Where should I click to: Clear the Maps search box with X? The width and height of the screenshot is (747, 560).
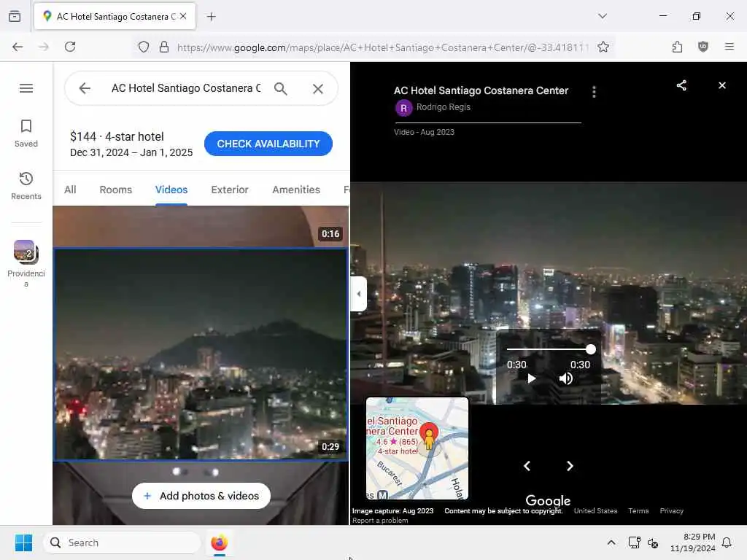318,88
